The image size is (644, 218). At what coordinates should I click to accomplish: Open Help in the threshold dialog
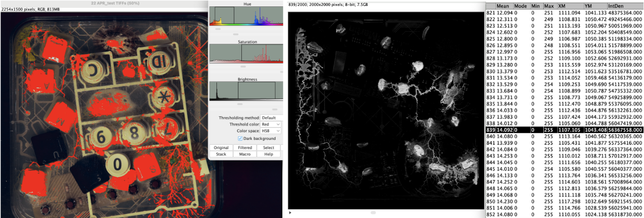click(x=269, y=154)
